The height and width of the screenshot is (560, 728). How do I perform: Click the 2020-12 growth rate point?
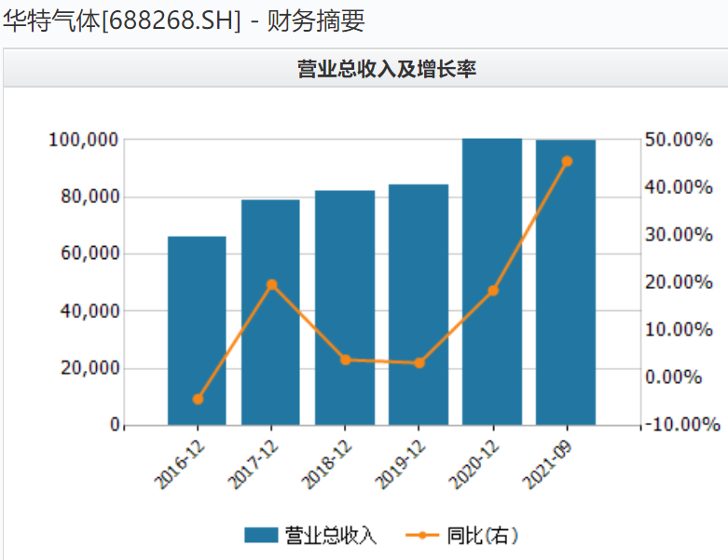pos(493,291)
